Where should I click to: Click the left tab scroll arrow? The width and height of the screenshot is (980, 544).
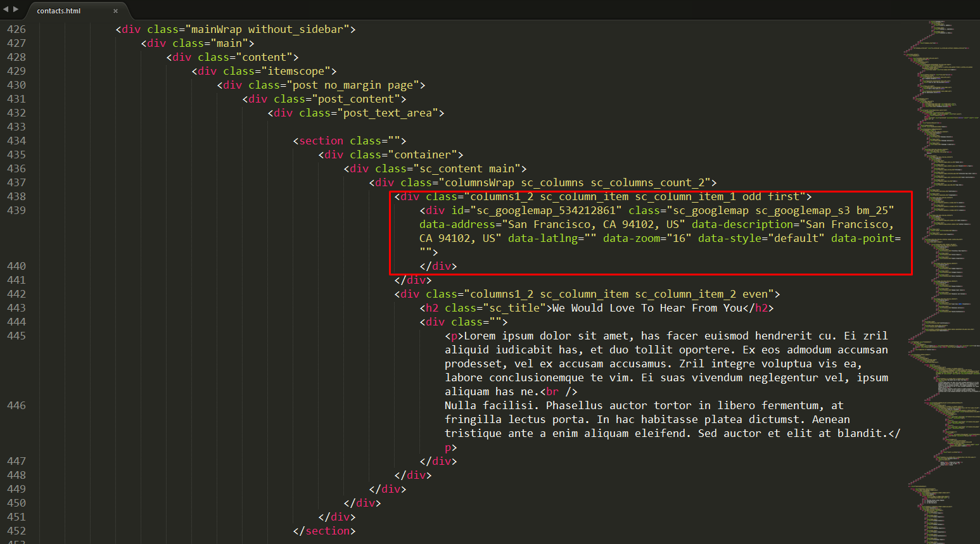pos(6,9)
